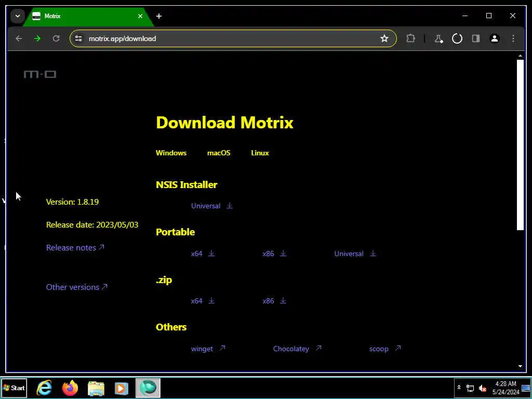532x399 pixels.
Task: Bookmark this page with the star icon
Action: (384, 38)
